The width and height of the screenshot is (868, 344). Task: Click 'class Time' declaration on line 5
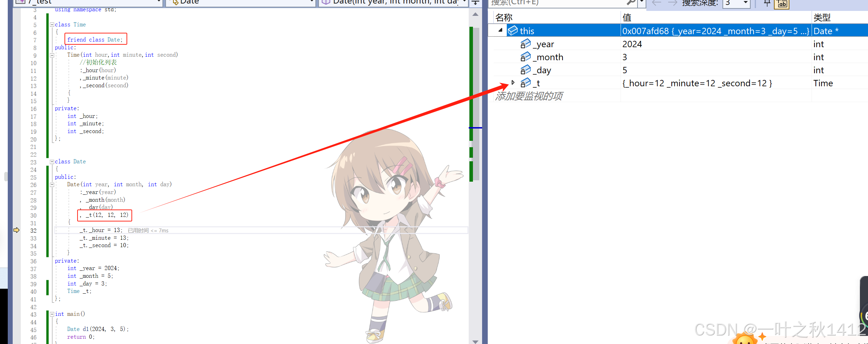click(70, 25)
